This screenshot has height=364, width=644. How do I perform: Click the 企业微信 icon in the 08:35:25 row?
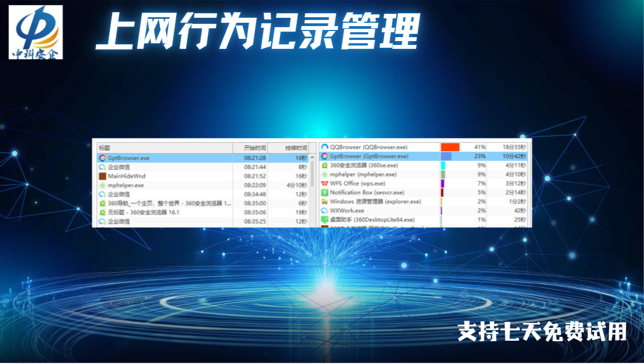point(103,221)
